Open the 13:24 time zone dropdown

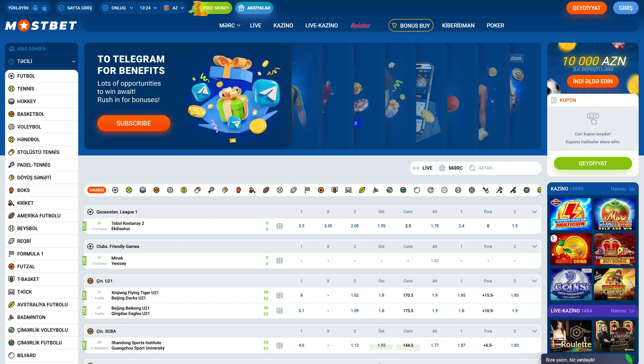point(148,8)
